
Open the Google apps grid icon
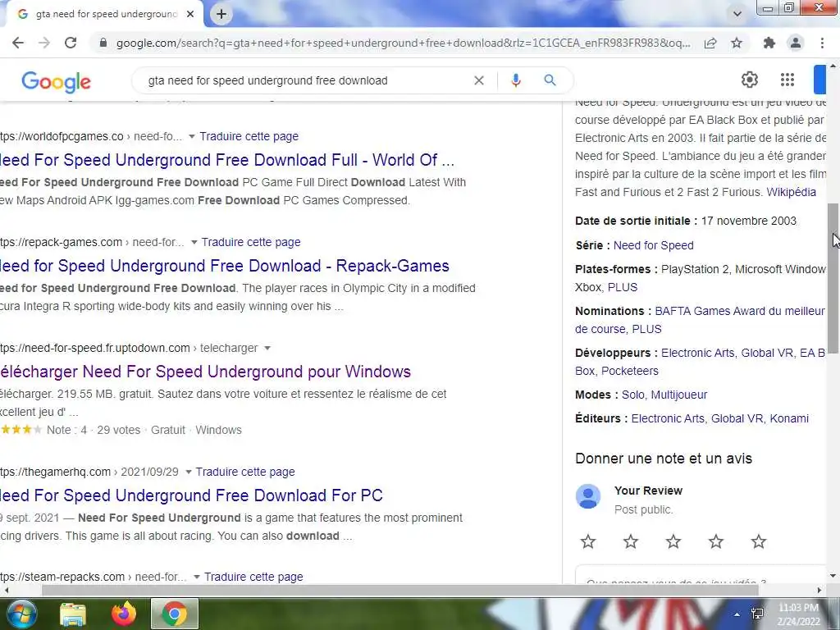(787, 80)
